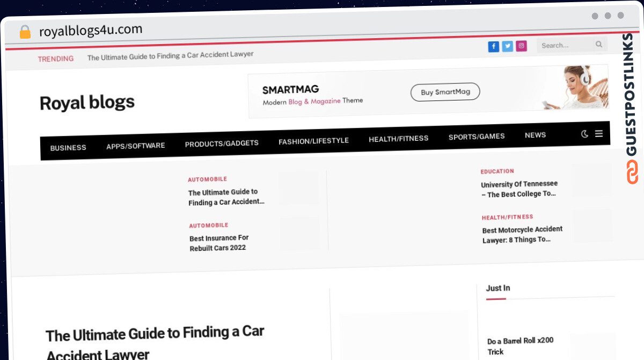Open the Business menu item
This screenshot has height=360, width=644.
click(68, 148)
